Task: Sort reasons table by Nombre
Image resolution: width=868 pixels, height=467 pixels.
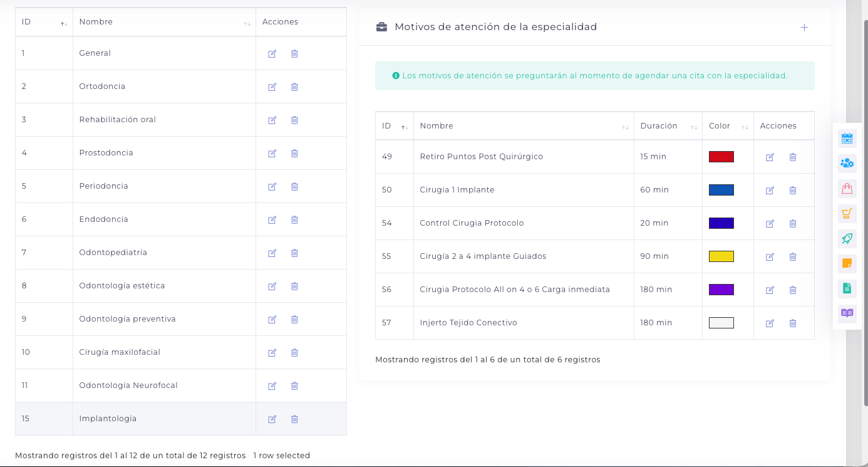Action: 524,126
